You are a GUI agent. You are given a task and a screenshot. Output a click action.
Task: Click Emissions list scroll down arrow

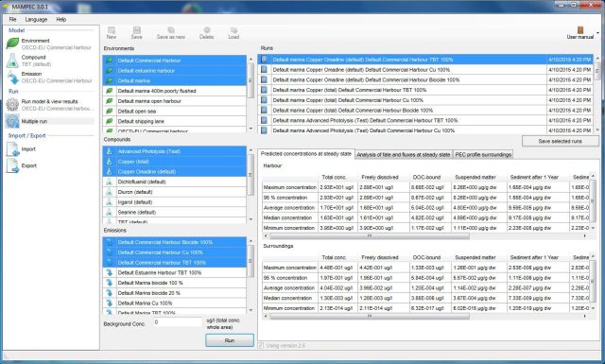point(251,310)
